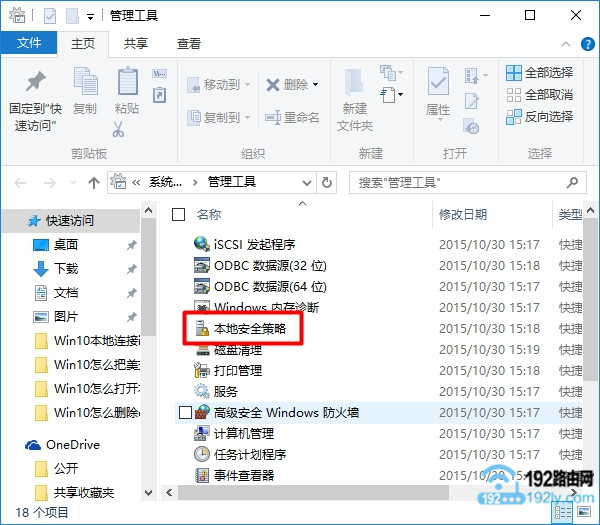The image size is (600, 525).
Task: Click the Properties quick access toolbar icon
Action: coord(50,16)
